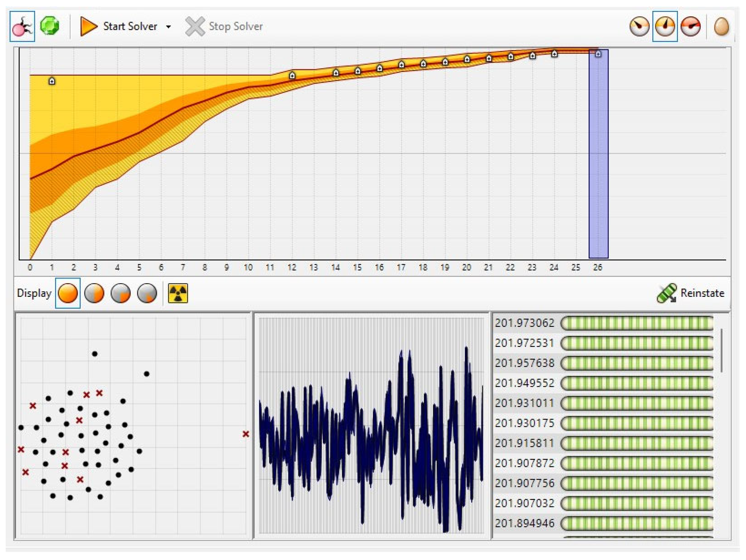Screen dimensions: 746x560
Task: Select the green annealing gem icon
Action: tap(50, 26)
